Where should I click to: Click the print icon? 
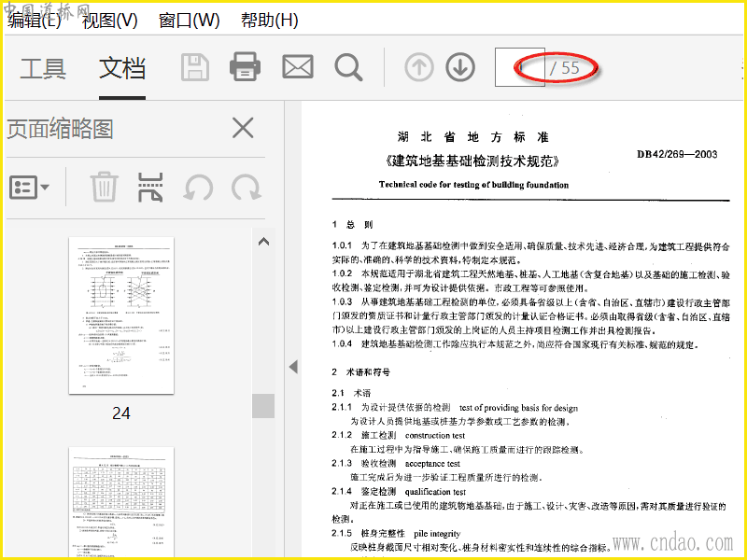245,66
